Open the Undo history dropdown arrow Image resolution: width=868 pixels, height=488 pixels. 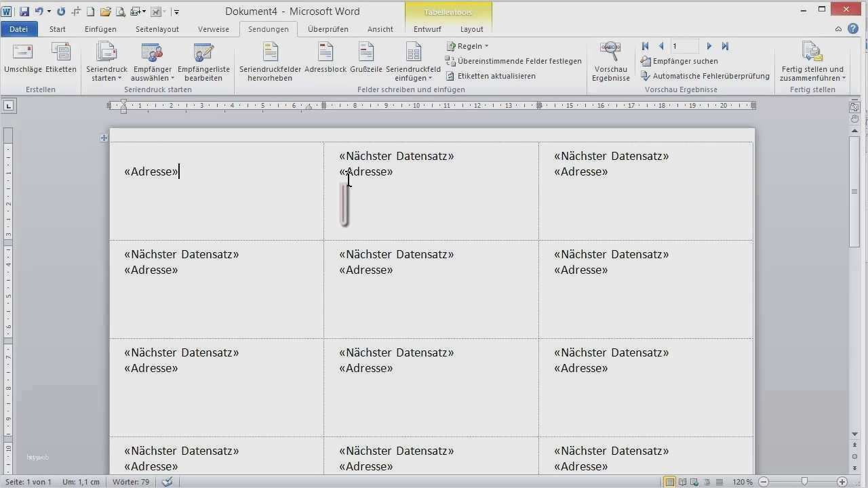pyautogui.click(x=49, y=12)
